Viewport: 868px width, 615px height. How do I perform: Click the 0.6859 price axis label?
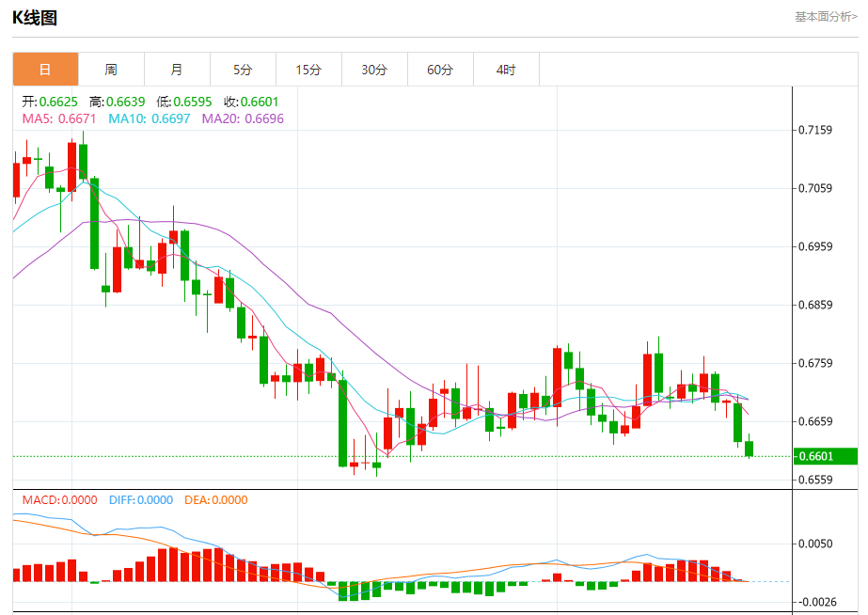click(x=814, y=305)
